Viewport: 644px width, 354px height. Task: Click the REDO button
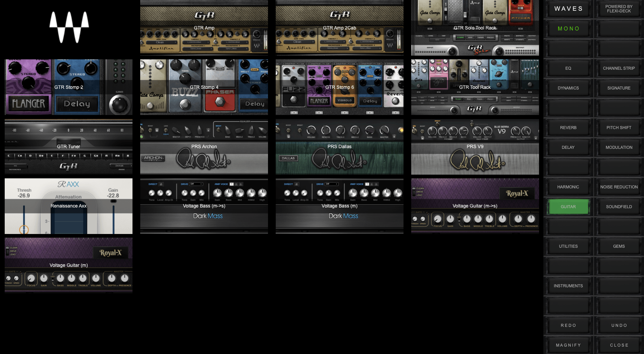pyautogui.click(x=568, y=325)
